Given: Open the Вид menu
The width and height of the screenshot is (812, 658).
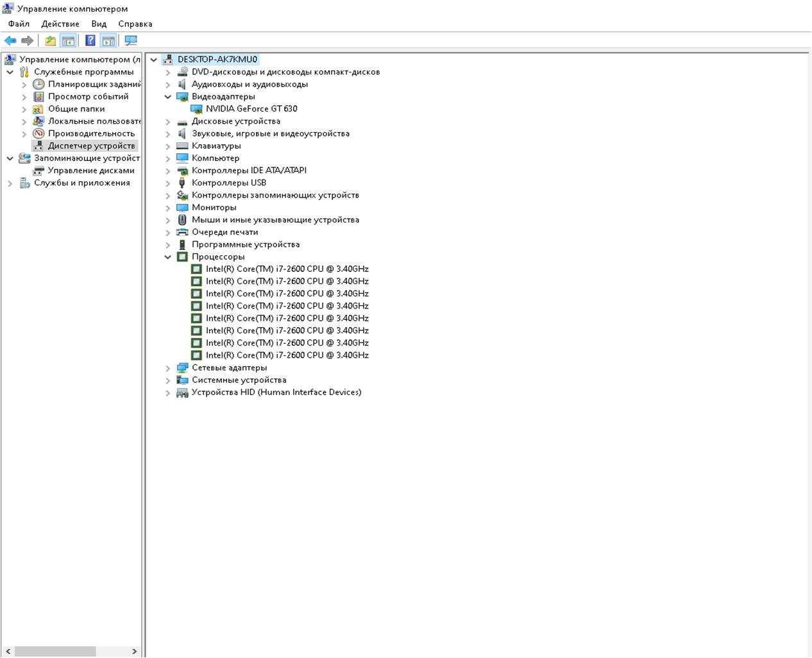Looking at the screenshot, I should (99, 24).
